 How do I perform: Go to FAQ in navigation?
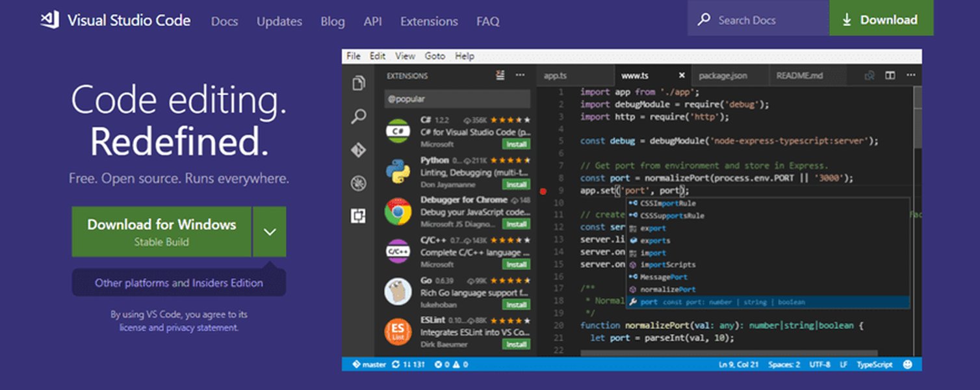click(x=488, y=21)
